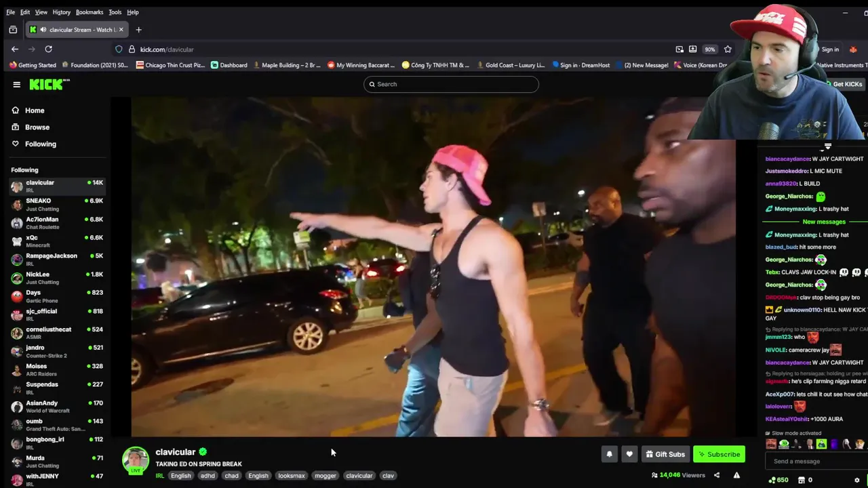The height and width of the screenshot is (488, 868).
Task: Click the Subscribe button
Action: 719,454
